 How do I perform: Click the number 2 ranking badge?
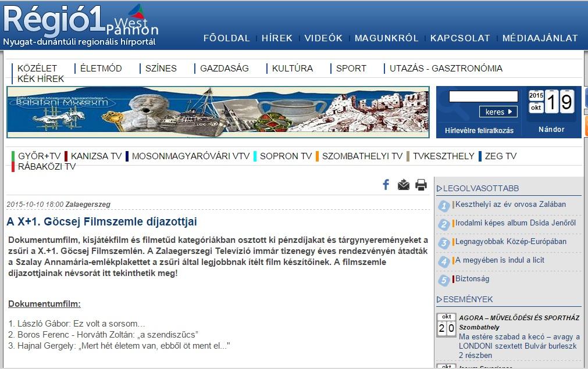[x=444, y=224]
